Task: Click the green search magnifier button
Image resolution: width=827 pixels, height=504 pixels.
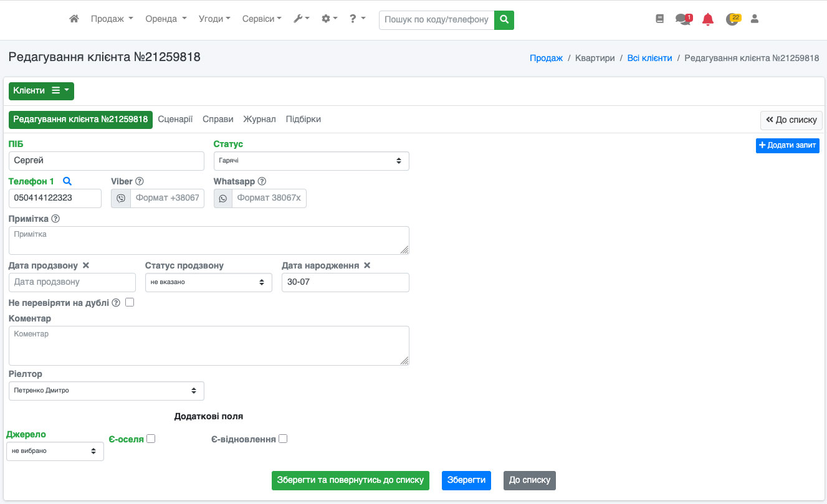Action: tap(504, 20)
